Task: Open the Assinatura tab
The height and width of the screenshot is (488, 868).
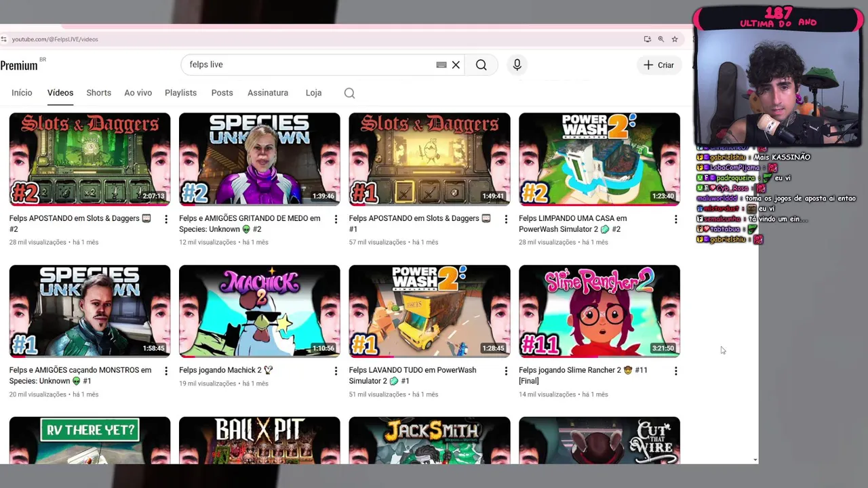Action: tap(268, 93)
